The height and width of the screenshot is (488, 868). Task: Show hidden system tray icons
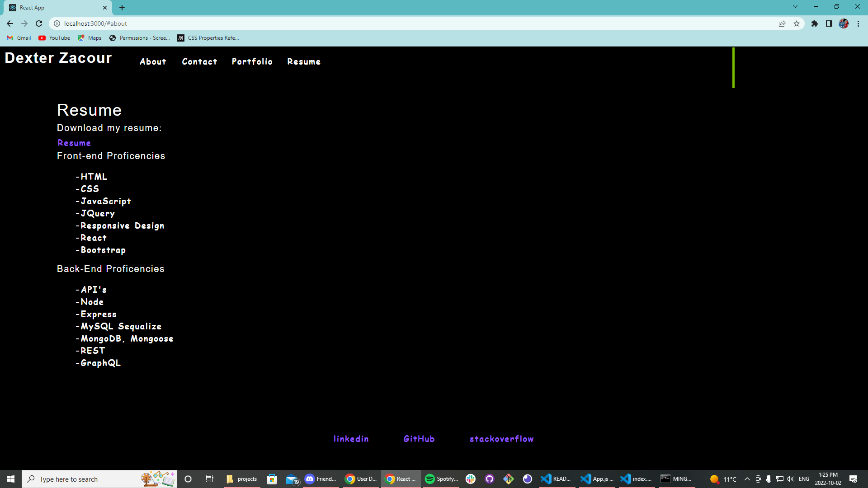[747, 479]
